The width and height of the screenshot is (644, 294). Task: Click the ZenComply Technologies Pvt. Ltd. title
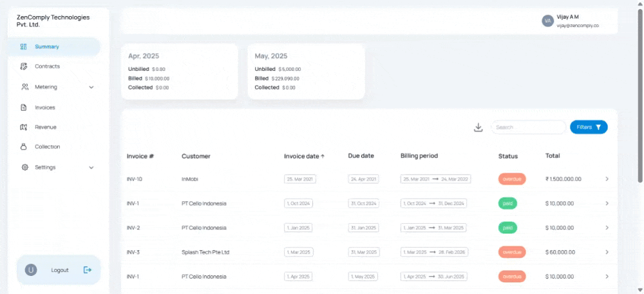point(53,21)
